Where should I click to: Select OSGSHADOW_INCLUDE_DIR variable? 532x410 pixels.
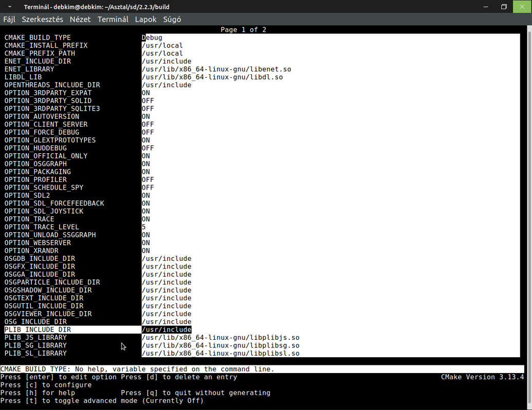coord(48,290)
